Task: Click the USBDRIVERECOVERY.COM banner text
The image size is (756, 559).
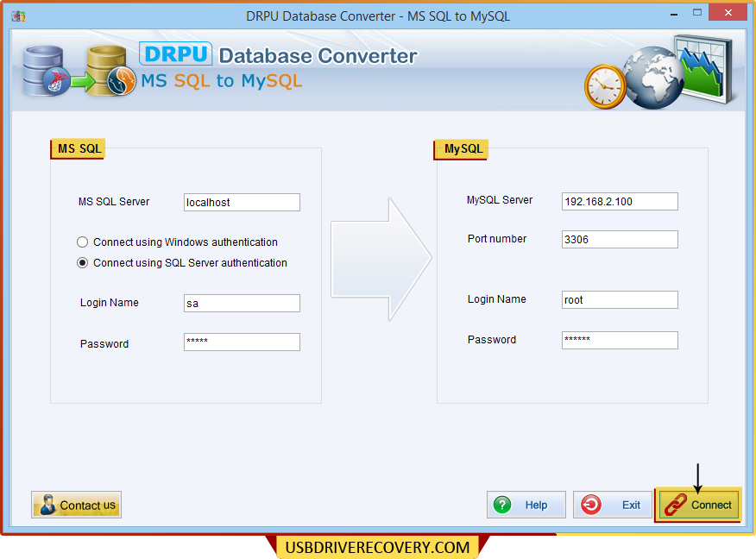Action: coord(377,548)
